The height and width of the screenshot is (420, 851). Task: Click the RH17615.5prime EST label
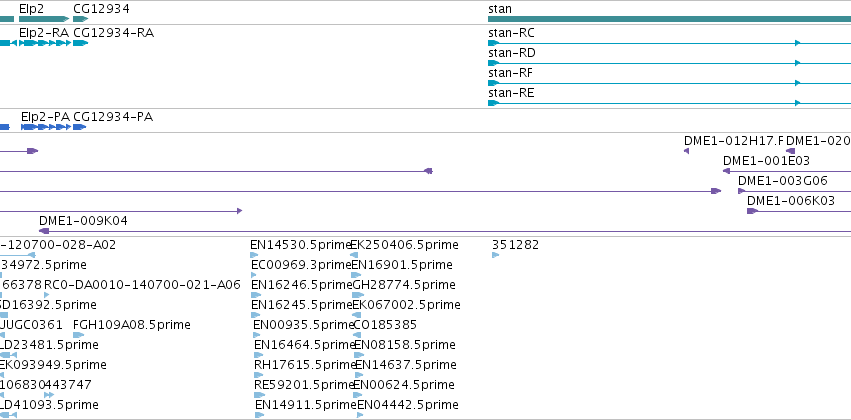tap(305, 365)
